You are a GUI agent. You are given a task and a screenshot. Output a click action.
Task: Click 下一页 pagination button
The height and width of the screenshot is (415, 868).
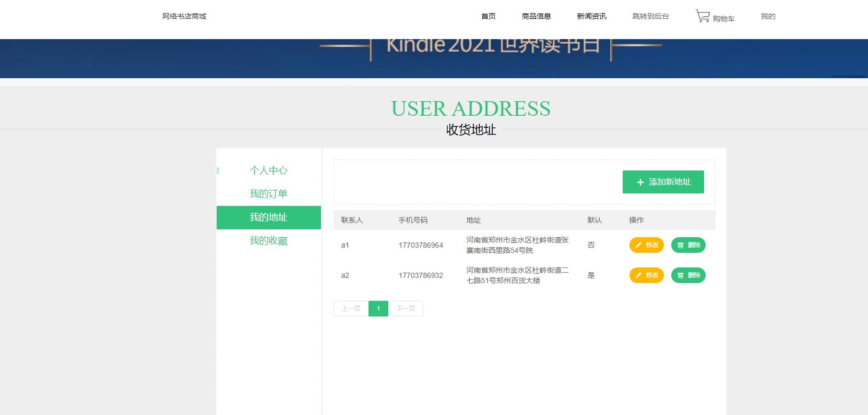pos(406,309)
